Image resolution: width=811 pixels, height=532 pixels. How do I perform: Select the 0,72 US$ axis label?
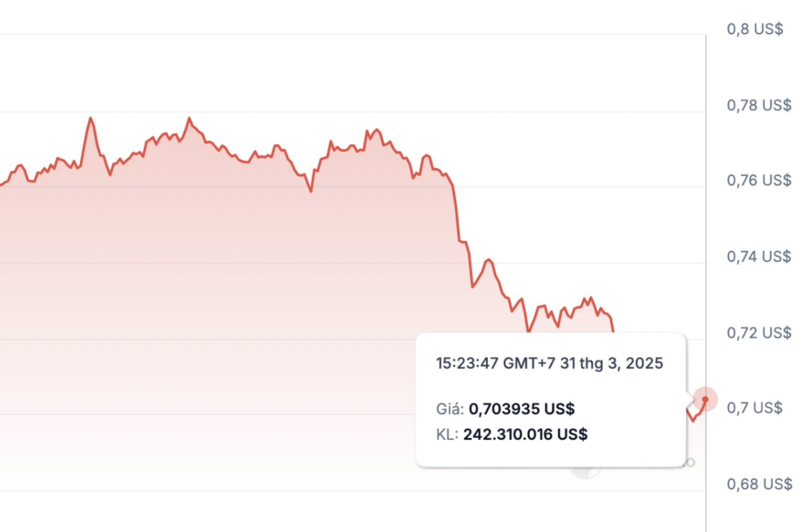759,333
